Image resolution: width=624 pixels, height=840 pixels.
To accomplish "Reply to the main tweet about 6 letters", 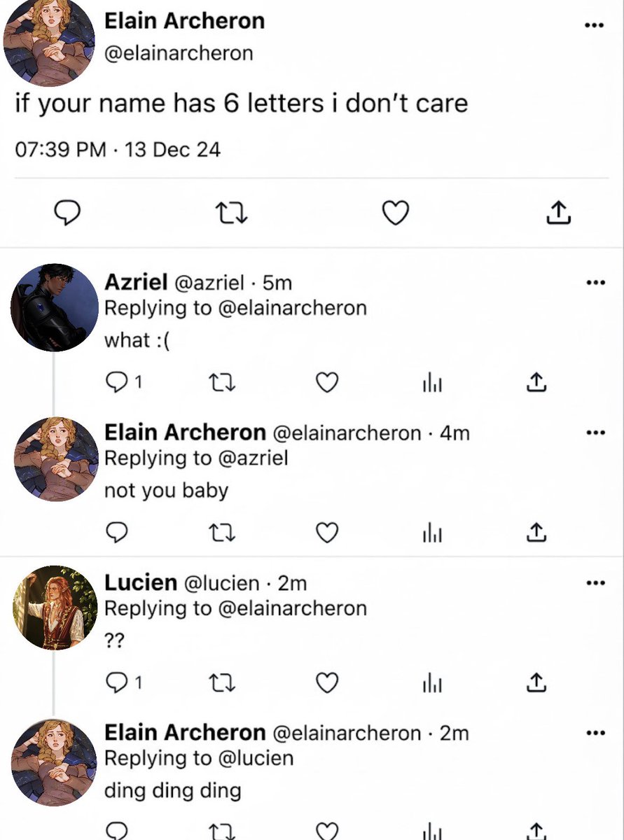I will pos(69,213).
